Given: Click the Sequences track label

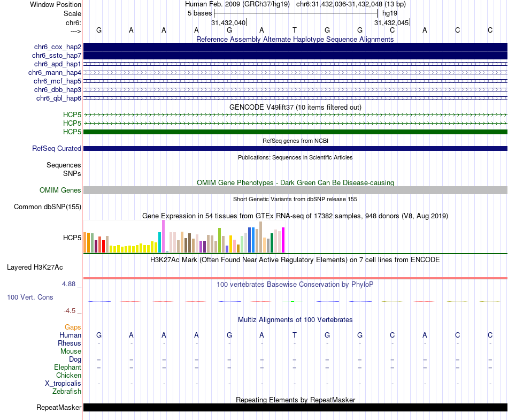Looking at the screenshot, I should click(x=64, y=165).
